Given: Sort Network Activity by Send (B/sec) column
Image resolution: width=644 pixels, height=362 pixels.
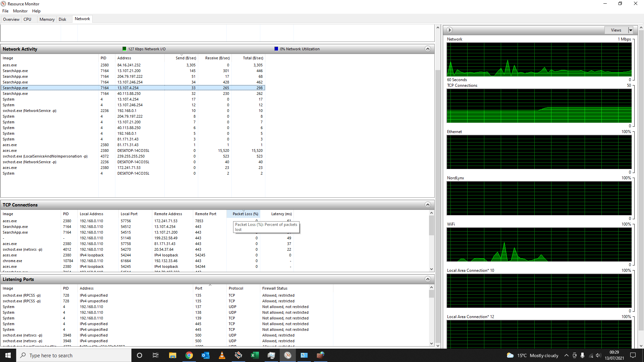Looking at the screenshot, I should click(x=181, y=58).
